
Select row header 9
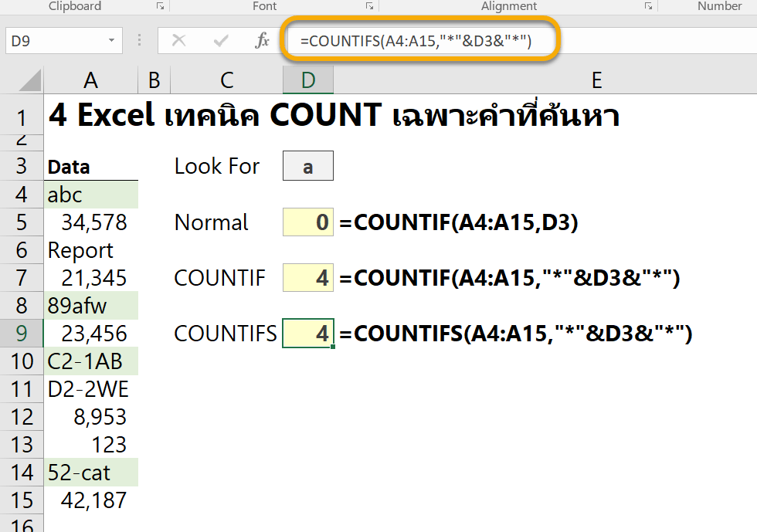(19, 333)
